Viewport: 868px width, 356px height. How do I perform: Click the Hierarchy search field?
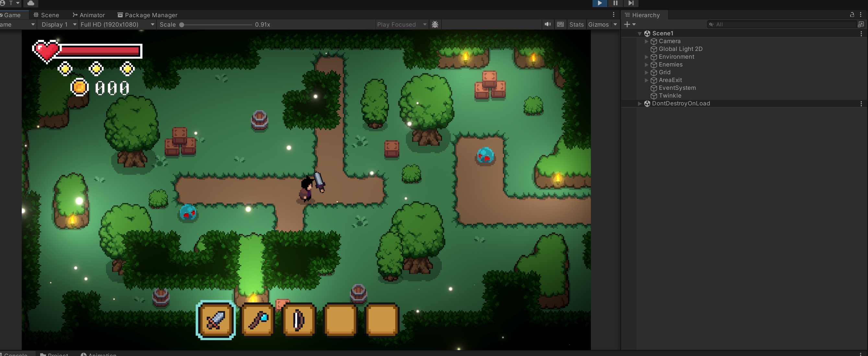pyautogui.click(x=782, y=24)
